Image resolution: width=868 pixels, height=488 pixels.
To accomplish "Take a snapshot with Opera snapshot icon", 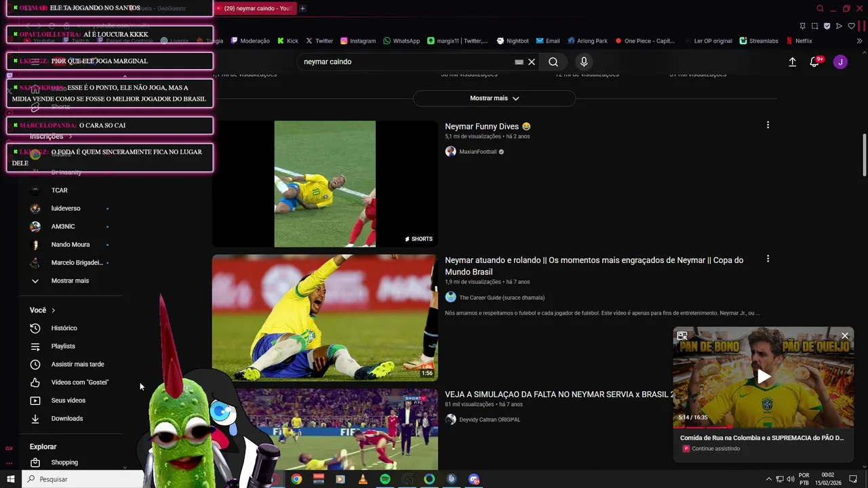I will pos(815,26).
